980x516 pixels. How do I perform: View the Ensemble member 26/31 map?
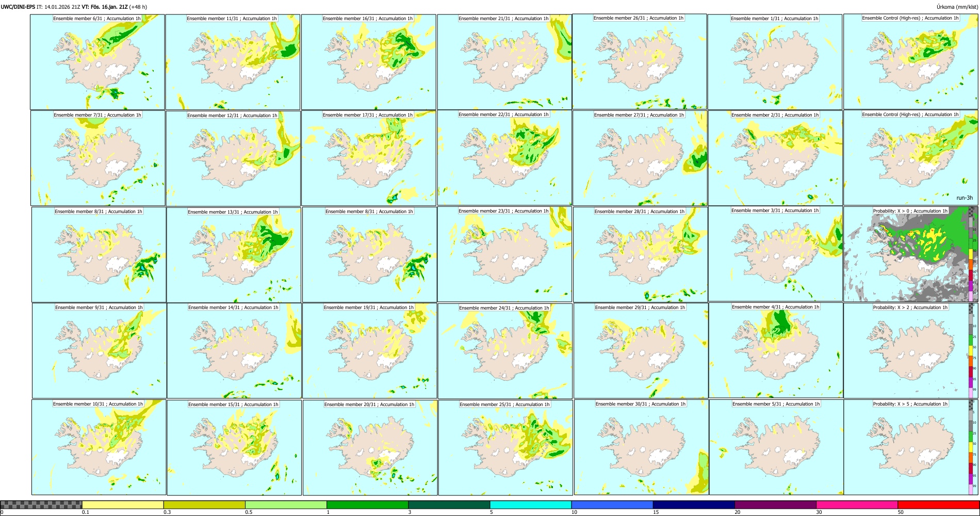pyautogui.click(x=640, y=61)
